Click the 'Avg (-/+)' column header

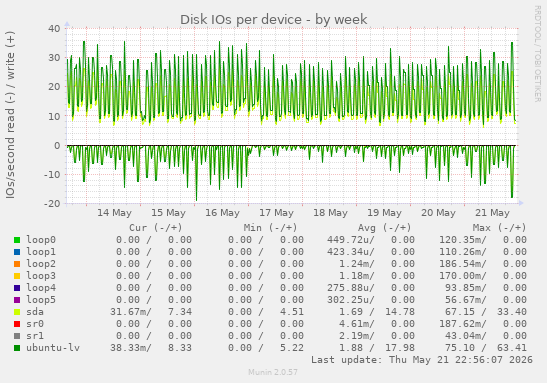pyautogui.click(x=384, y=228)
